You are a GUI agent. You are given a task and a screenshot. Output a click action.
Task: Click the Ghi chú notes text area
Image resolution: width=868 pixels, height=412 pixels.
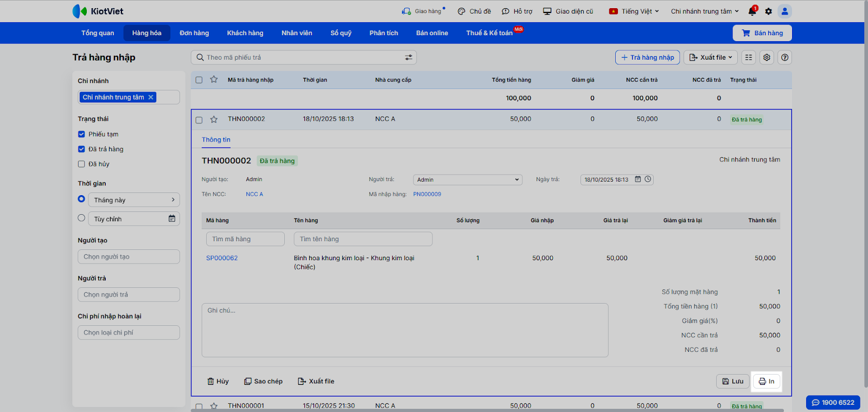click(x=404, y=330)
